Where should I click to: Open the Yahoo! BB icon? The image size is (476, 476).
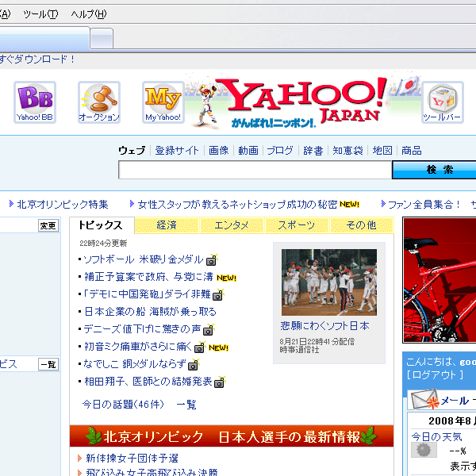(35, 102)
